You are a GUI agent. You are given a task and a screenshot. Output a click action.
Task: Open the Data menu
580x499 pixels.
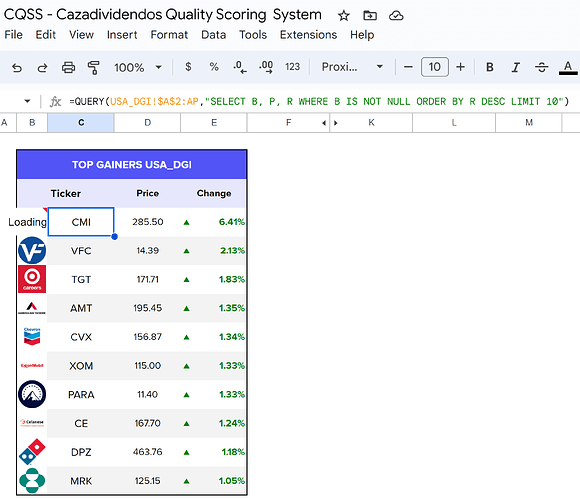[x=213, y=35]
